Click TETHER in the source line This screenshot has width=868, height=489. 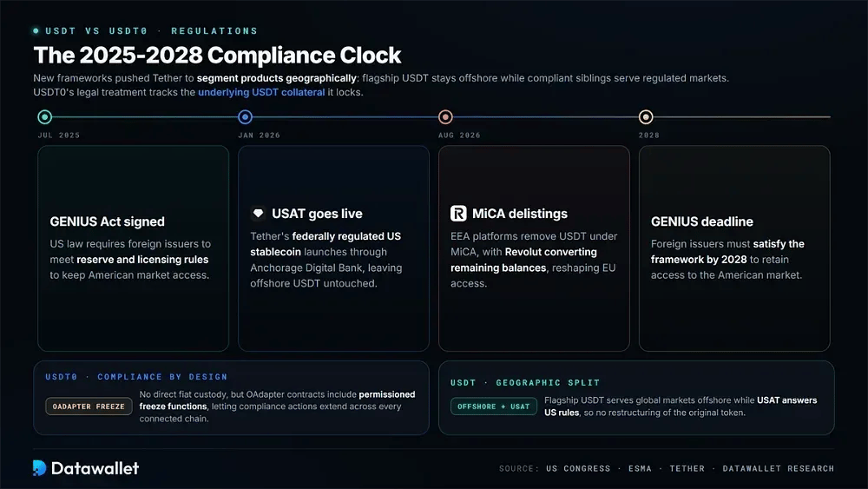(x=687, y=468)
